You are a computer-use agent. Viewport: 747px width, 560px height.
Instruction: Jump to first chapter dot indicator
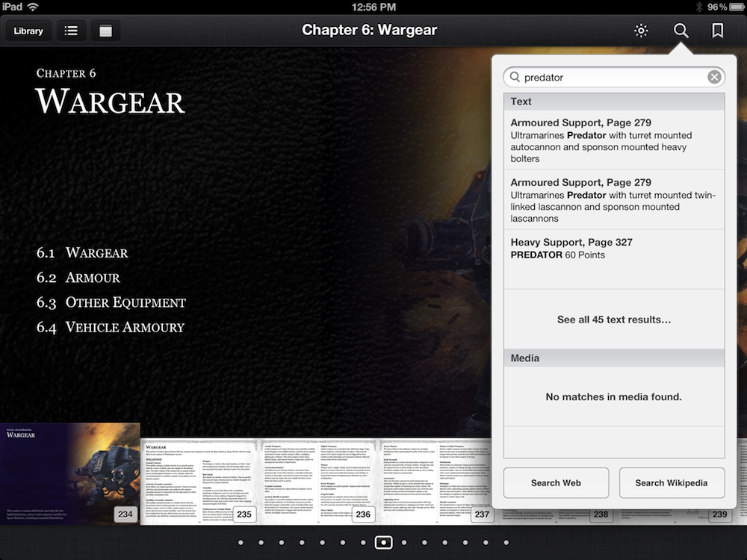coord(241,542)
